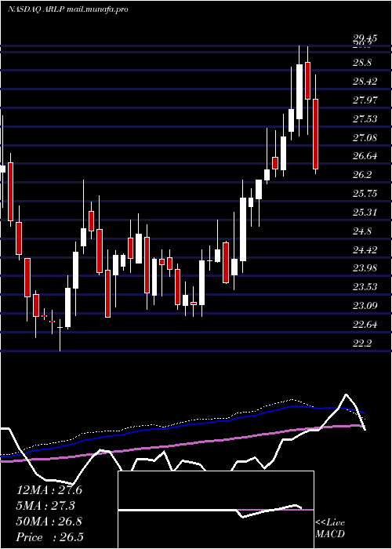Click the 29.45 price axis label
This screenshot has width=392, height=549.
[365, 38]
